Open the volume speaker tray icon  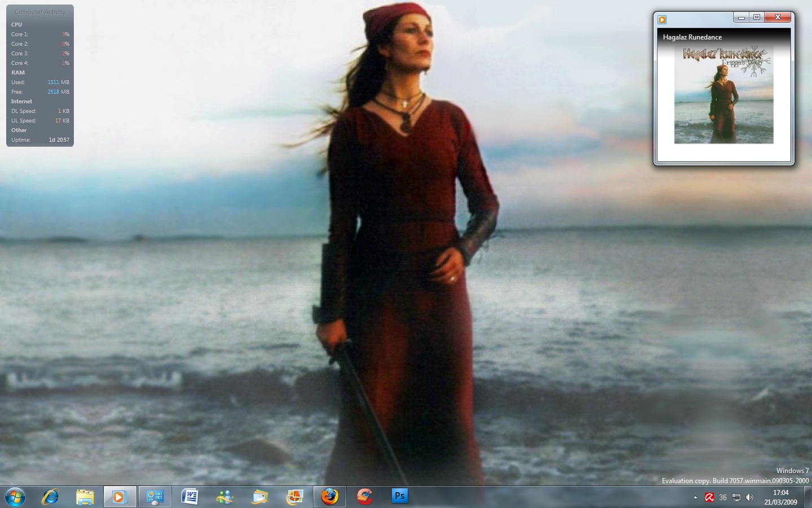pos(749,497)
